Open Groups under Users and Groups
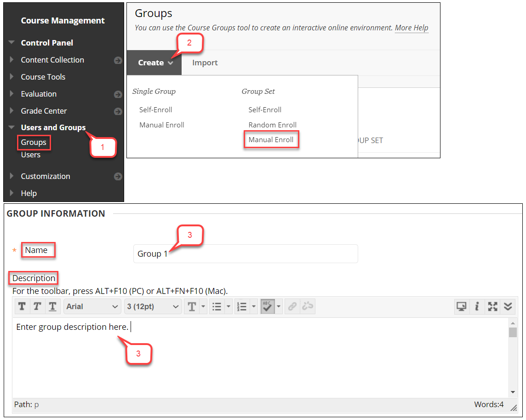The image size is (526, 420). click(x=34, y=142)
